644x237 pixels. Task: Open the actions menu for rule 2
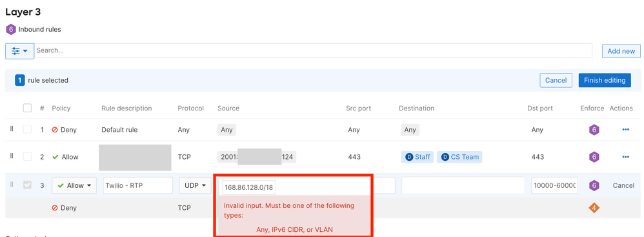(x=625, y=156)
